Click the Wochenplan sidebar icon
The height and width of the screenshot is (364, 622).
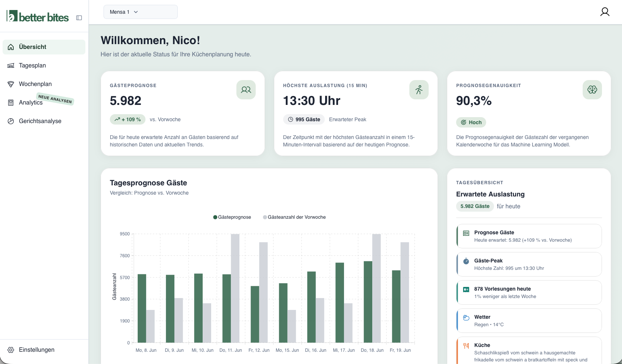coord(11,84)
